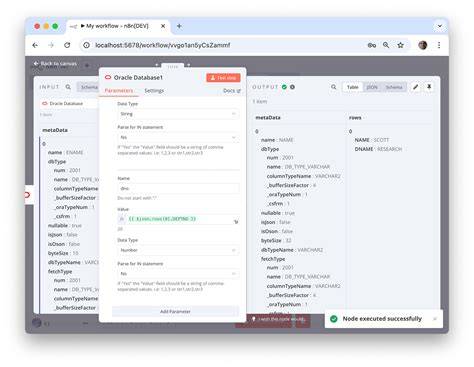Click 'isJson : false' in INPUT panel

pos(63,235)
